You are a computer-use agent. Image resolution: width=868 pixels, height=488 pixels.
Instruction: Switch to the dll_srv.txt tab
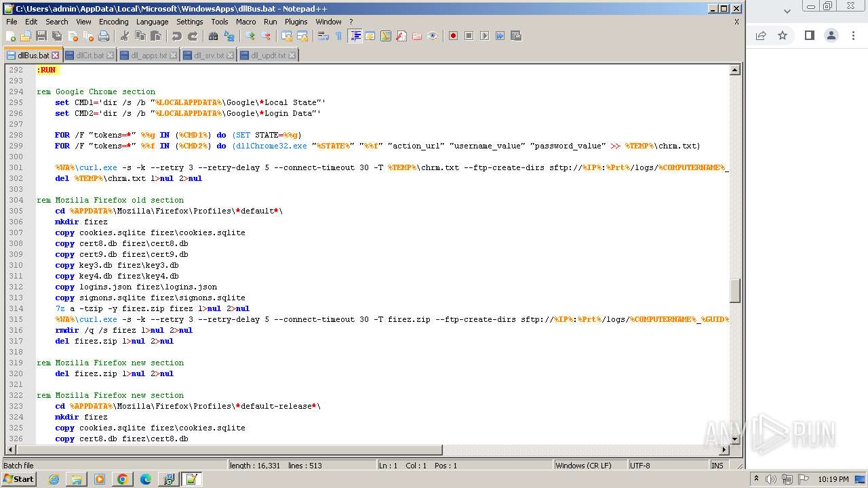(209, 56)
